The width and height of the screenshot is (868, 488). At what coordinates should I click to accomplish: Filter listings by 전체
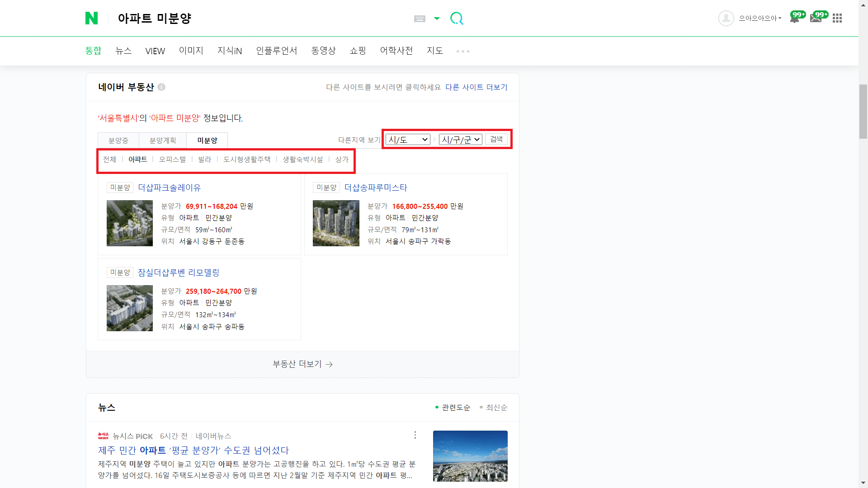click(109, 160)
